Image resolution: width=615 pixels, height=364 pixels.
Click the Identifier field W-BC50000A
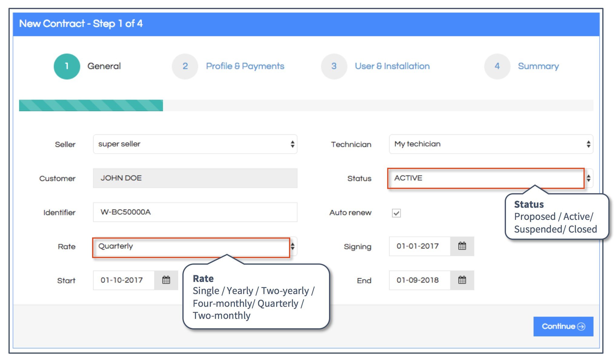195,212
